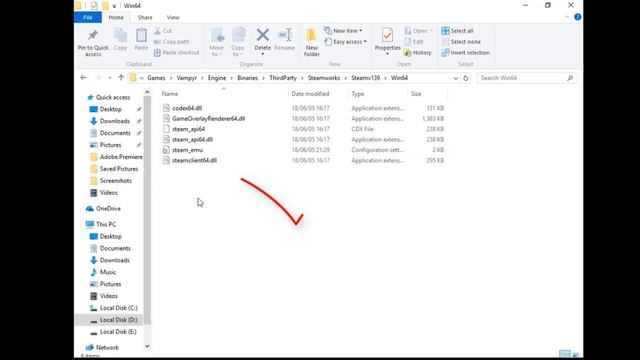Image resolution: width=640 pixels, height=360 pixels.
Task: Click the Copy ribbon icon
Action: pos(120,36)
